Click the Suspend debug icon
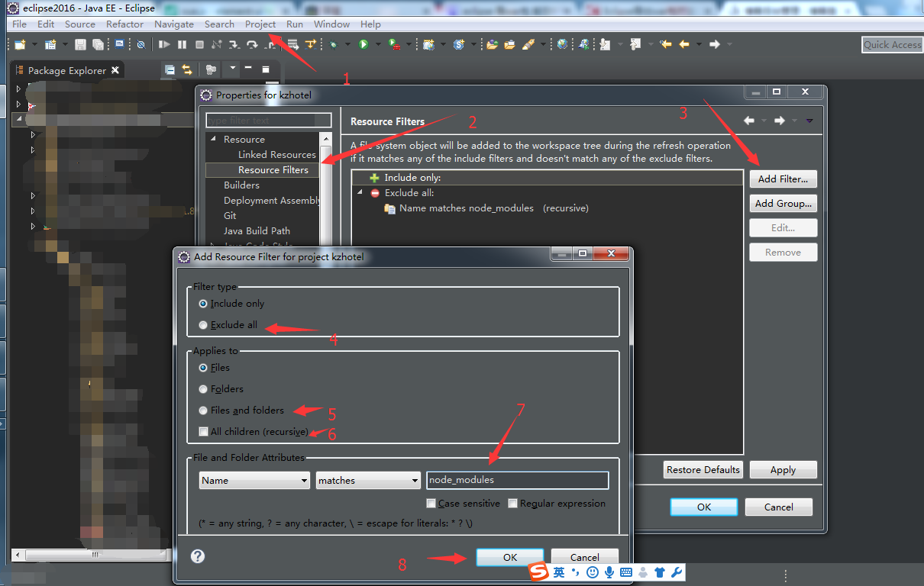 click(x=182, y=44)
